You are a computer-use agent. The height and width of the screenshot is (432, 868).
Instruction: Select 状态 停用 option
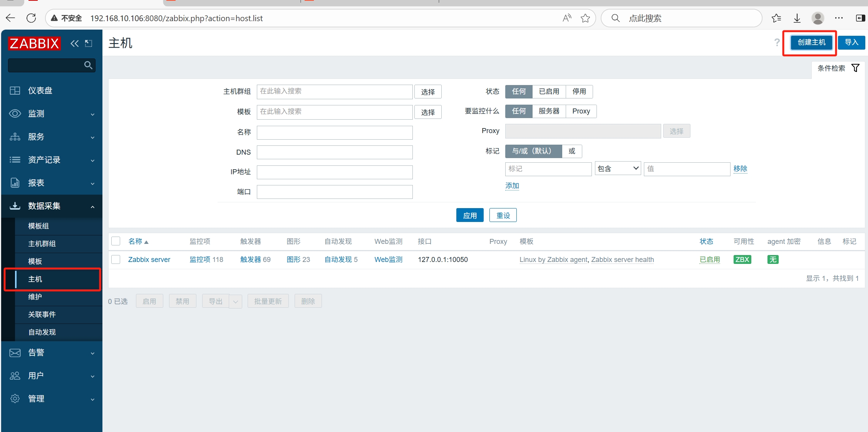(x=579, y=92)
